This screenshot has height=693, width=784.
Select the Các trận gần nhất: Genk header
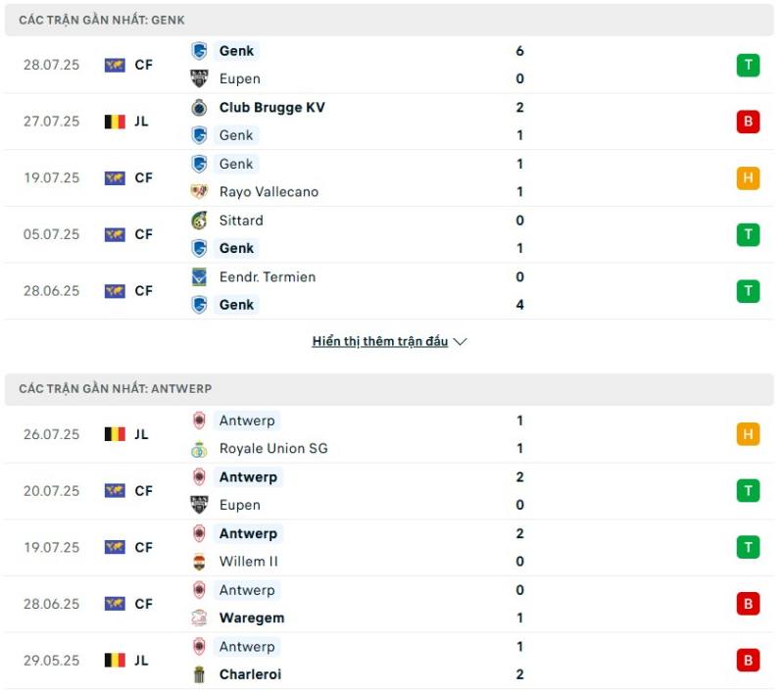tap(389, 20)
